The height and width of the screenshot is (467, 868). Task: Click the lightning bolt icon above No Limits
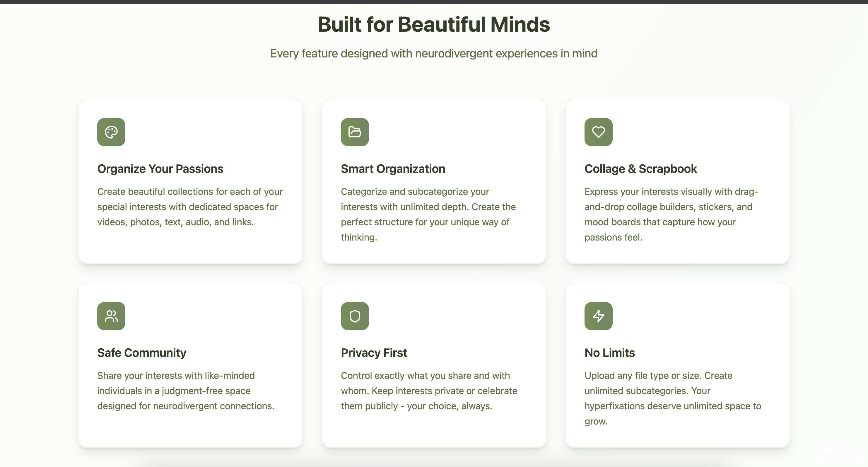[598, 316]
